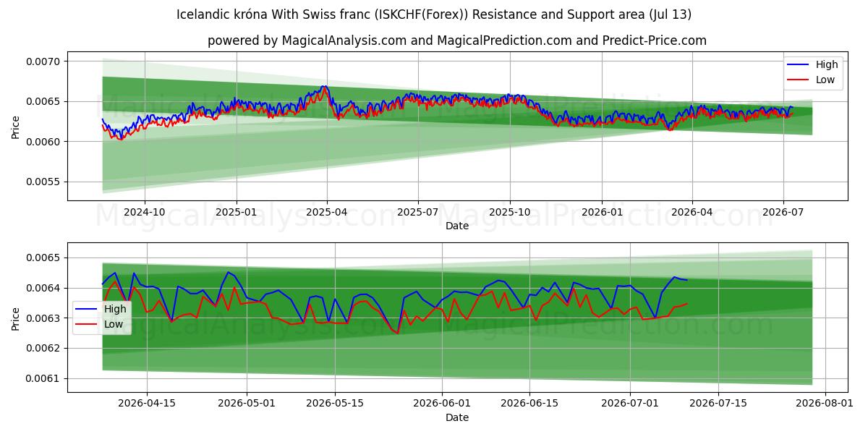Click the 2026-06-15 x-axis tick label
Image resolution: width=868 pixels, height=434 pixels.
point(529,404)
